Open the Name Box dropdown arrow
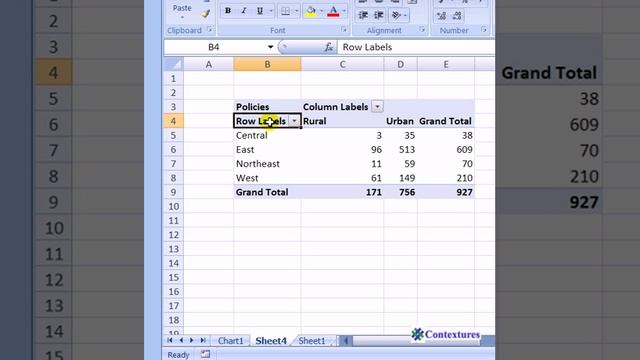Viewport: 640px width, 360px height. [x=270, y=47]
